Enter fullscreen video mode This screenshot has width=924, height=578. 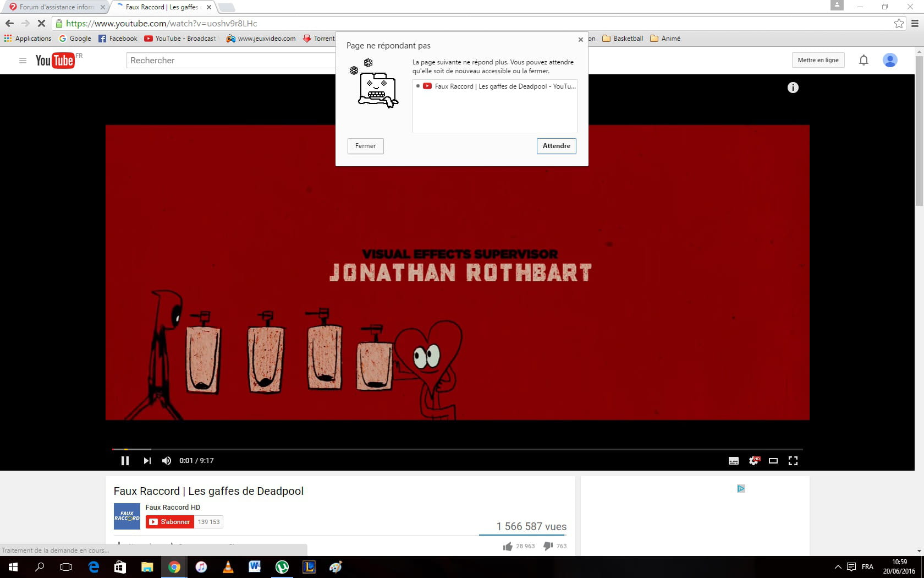coord(793,461)
